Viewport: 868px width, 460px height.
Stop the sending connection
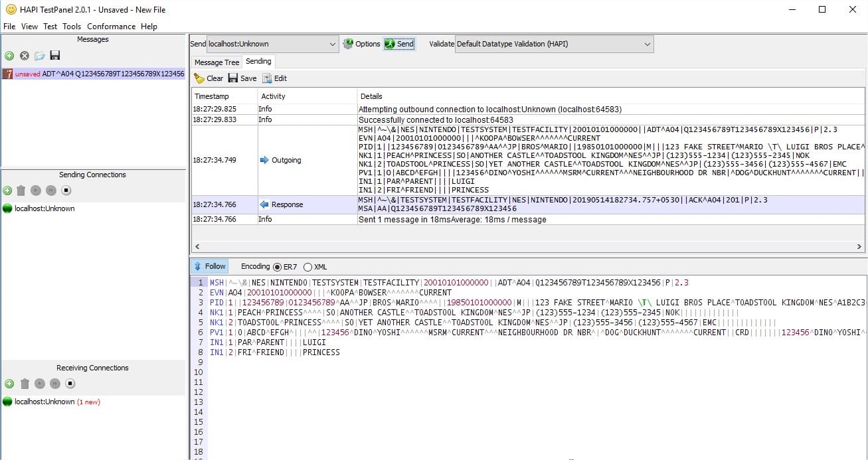click(66, 191)
